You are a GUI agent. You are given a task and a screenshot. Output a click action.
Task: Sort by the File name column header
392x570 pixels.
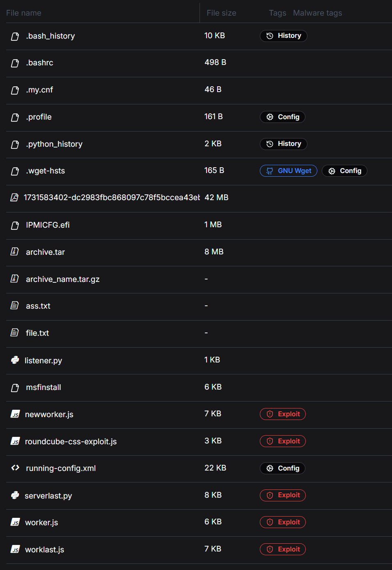coord(24,13)
